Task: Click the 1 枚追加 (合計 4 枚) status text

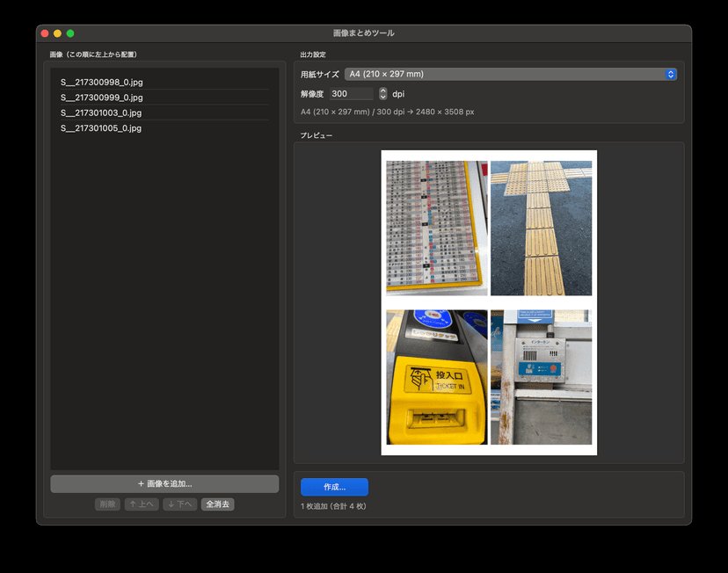Action: coord(333,506)
